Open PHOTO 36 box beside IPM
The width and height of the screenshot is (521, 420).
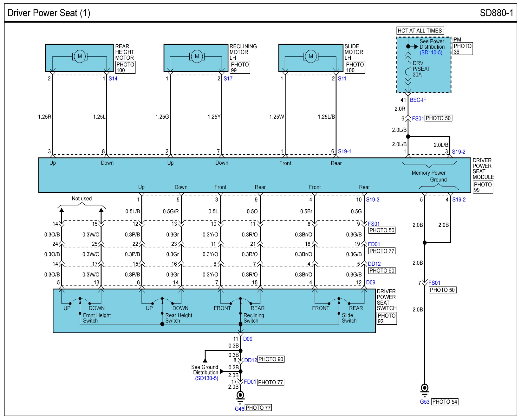pyautogui.click(x=462, y=49)
